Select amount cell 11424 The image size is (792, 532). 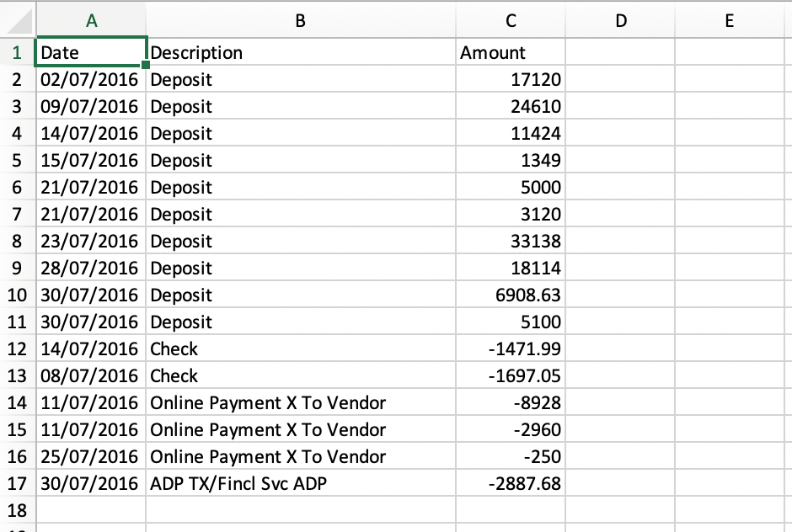pos(511,133)
